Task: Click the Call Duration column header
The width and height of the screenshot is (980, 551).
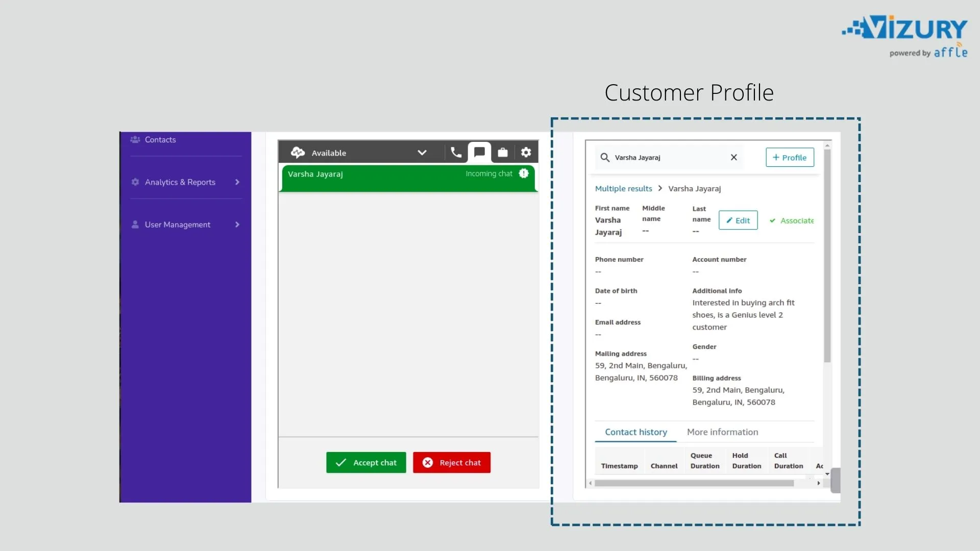Action: [789, 461]
